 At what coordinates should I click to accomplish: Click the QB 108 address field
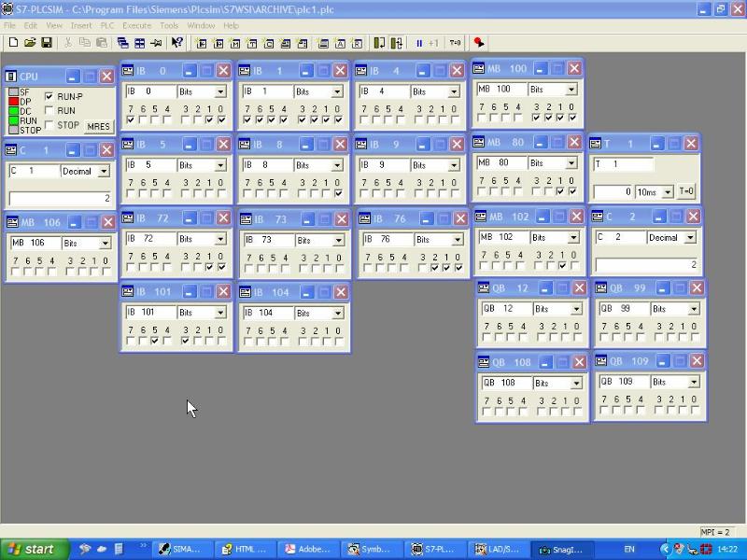pyautogui.click(x=506, y=383)
